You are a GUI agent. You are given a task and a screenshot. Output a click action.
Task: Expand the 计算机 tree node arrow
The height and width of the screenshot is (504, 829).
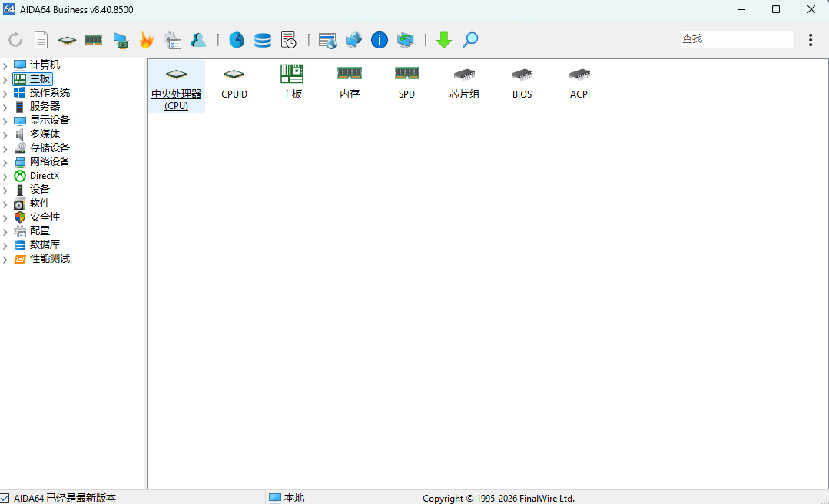pos(5,65)
